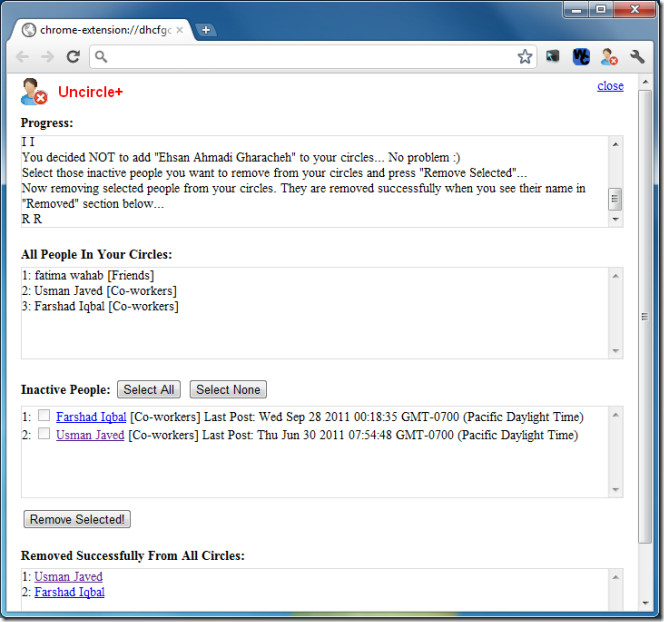This screenshot has height=622, width=664.
Task: Click the "Thu Jun 30 2011" last post text
Action: 300,435
